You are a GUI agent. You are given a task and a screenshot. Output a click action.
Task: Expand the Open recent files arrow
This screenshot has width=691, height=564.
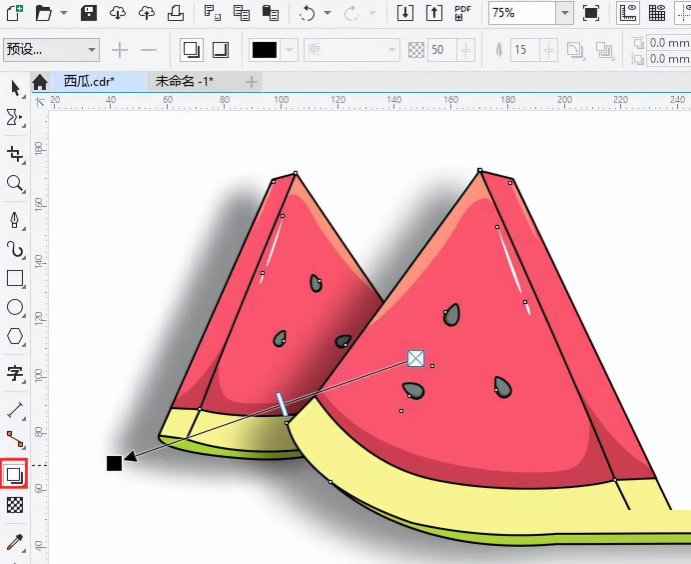[x=64, y=13]
